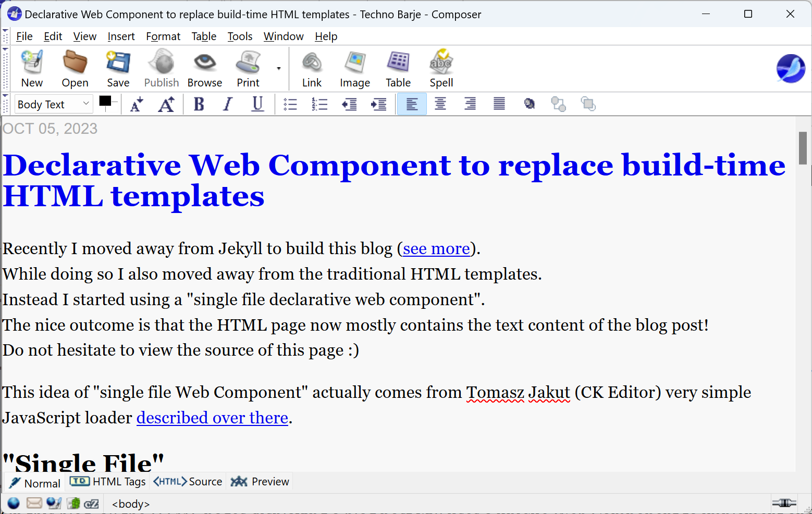Viewport: 812px width, 514px height.
Task: Toggle Italic formatting
Action: (228, 105)
